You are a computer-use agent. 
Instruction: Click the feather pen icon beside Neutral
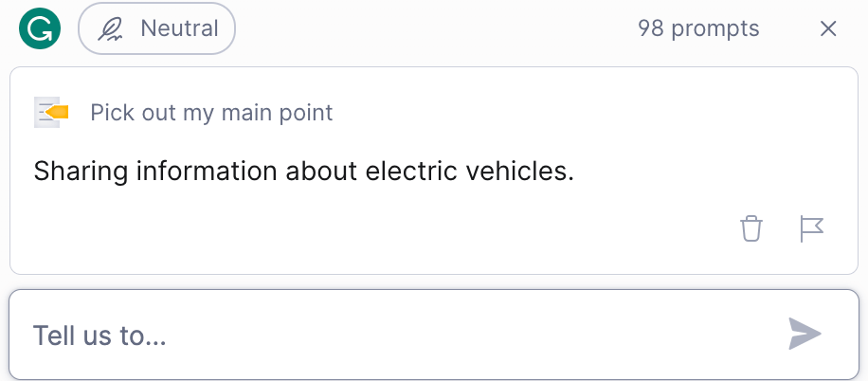click(112, 29)
